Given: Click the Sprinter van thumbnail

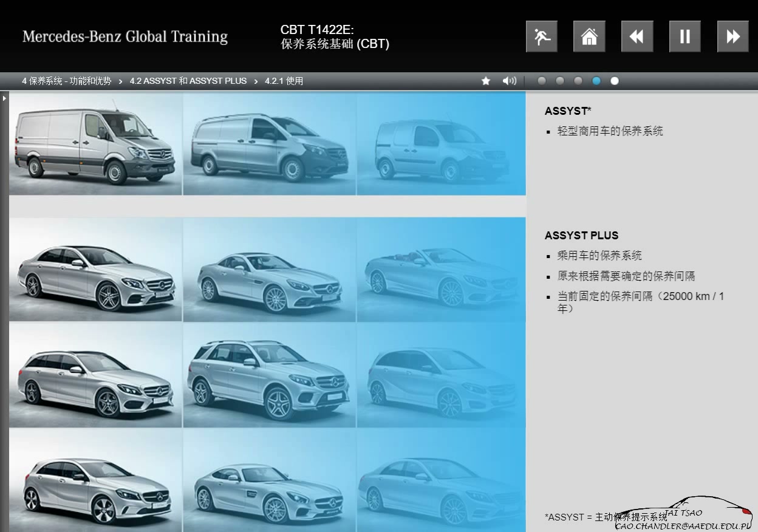Looking at the screenshot, I should click(x=95, y=144).
